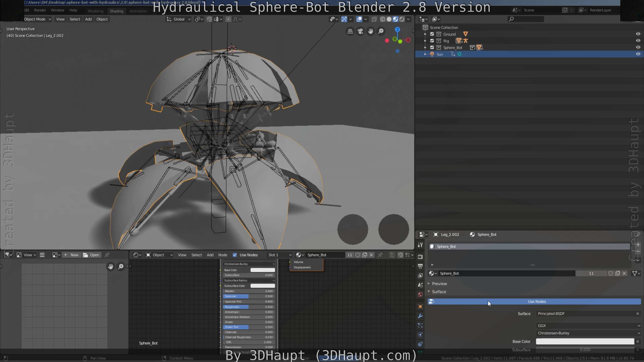The image size is (644, 362).
Task: Click New in the image editor
Action: [71, 255]
